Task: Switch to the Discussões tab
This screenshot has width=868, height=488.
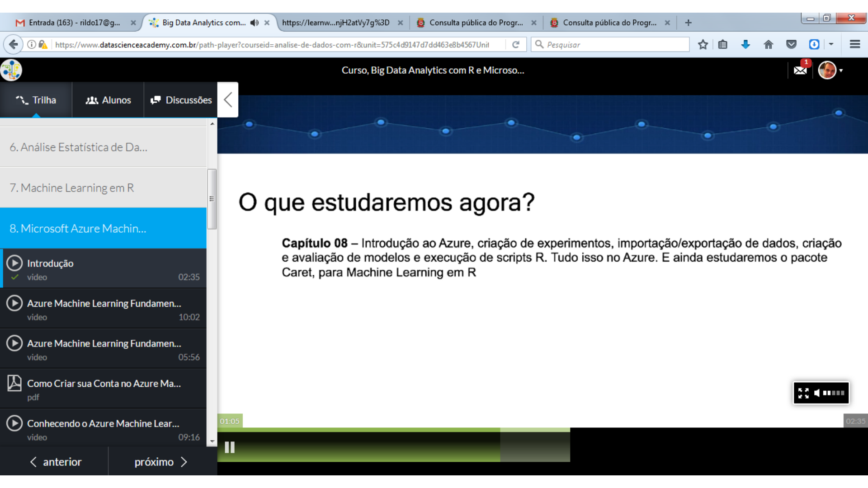Action: point(181,100)
